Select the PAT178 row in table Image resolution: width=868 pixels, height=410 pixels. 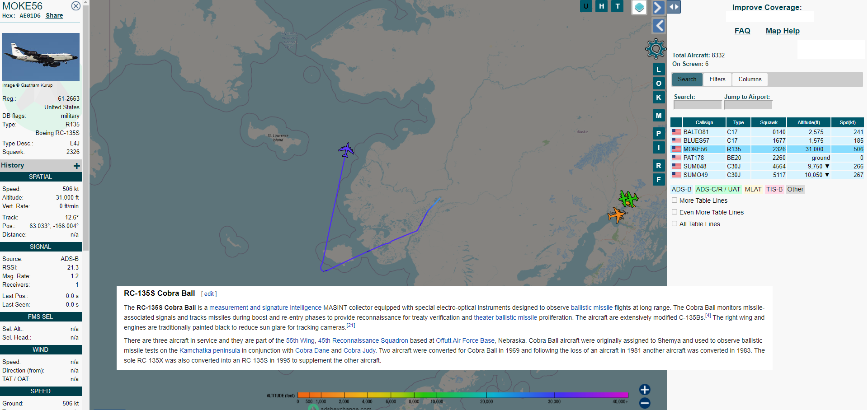(767, 158)
